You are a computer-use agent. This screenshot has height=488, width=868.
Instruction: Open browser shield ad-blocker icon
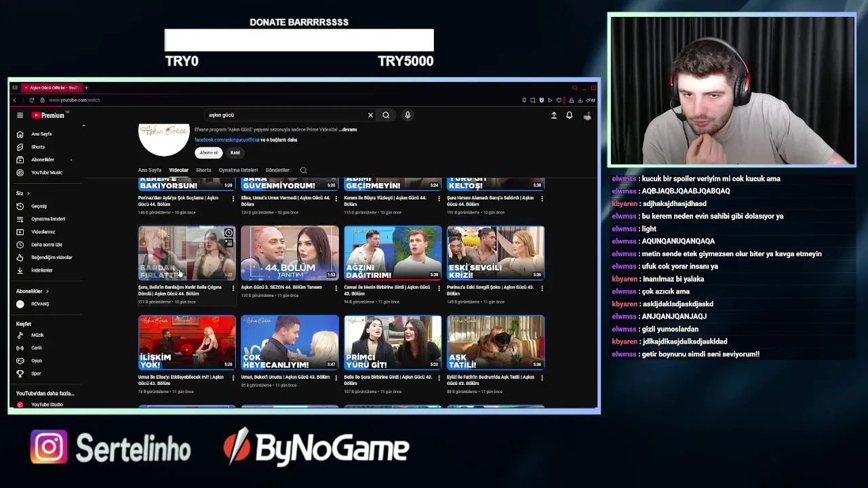coord(541,100)
